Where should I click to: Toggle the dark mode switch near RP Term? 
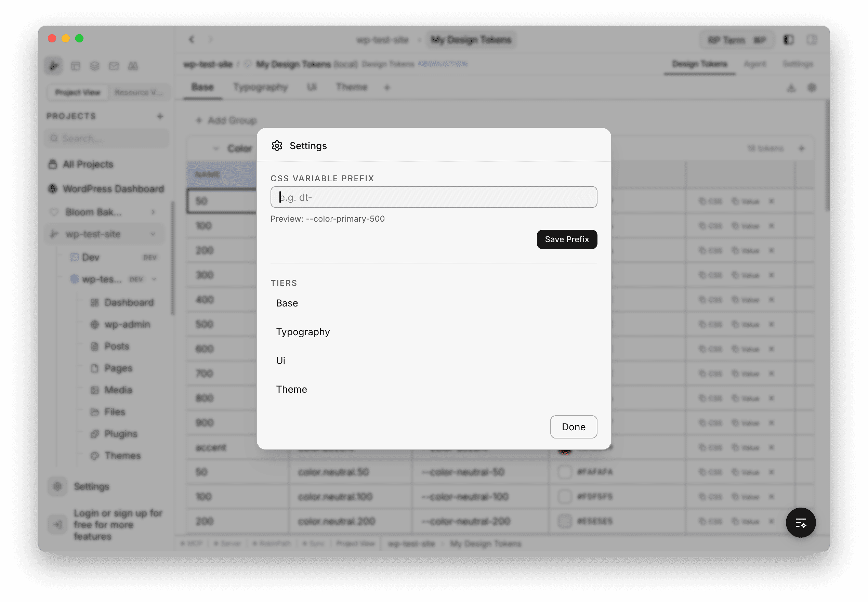[x=788, y=40]
